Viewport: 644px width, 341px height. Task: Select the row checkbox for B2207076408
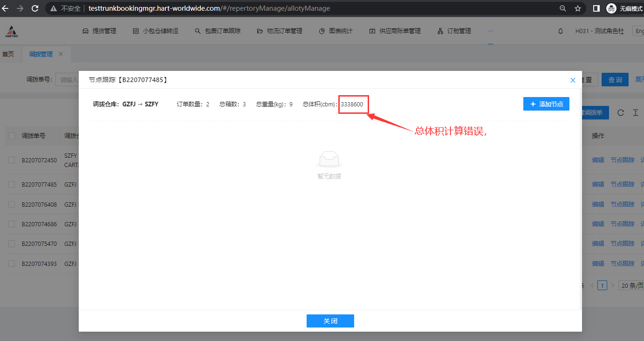(x=12, y=204)
